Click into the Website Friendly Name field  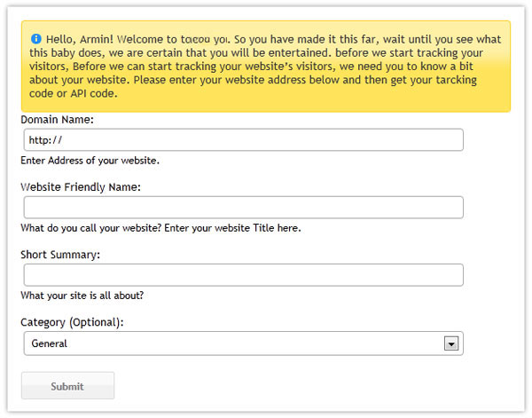pos(243,207)
